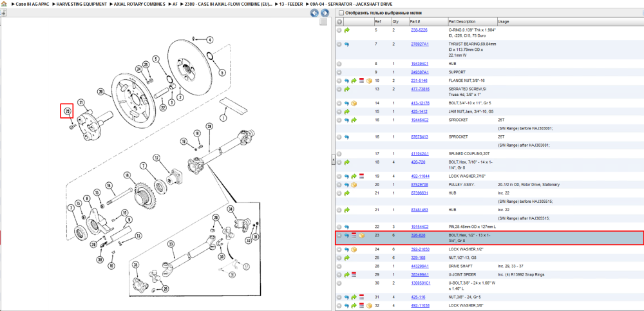
Task: Sort by Ref column header
Action: tap(382, 21)
